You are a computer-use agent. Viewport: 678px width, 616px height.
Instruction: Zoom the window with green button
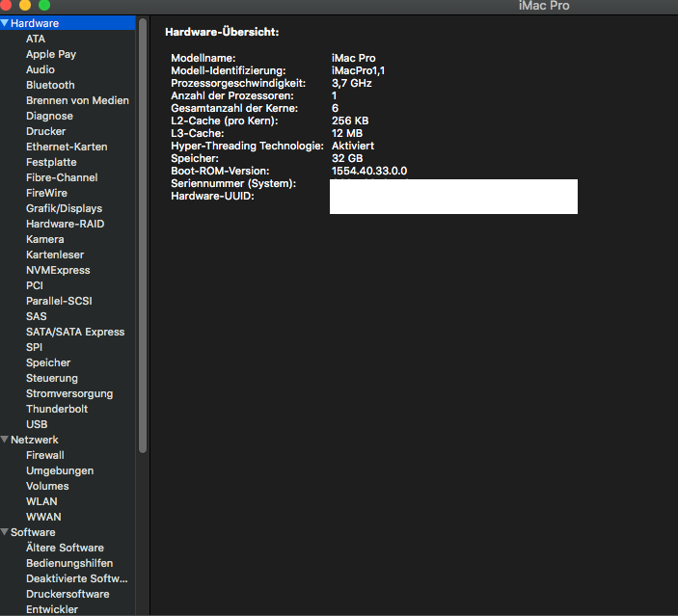click(44, 5)
